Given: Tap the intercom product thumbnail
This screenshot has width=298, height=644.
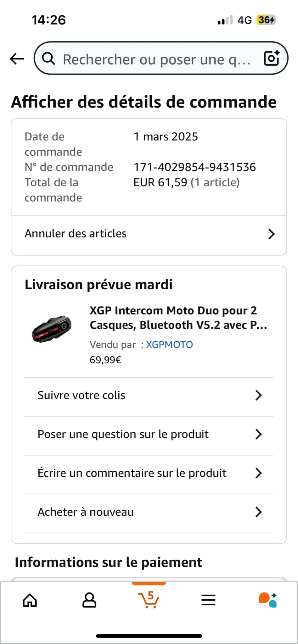Looking at the screenshot, I should (x=52, y=329).
